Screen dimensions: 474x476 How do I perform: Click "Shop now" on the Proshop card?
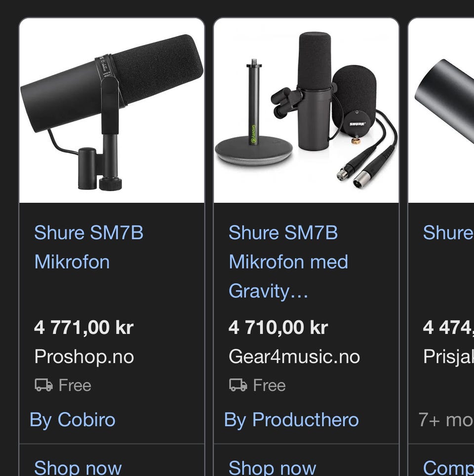[78, 467]
